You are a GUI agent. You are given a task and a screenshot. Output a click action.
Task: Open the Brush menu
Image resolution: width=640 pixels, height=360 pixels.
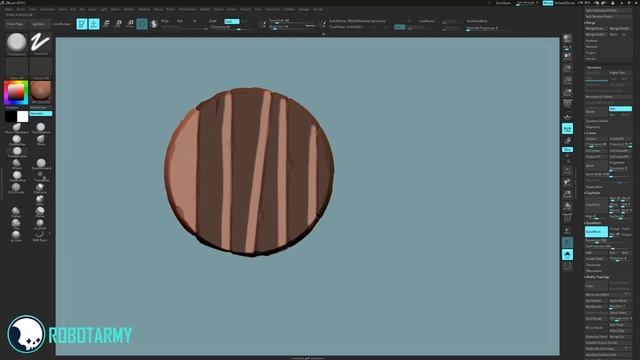20,9
